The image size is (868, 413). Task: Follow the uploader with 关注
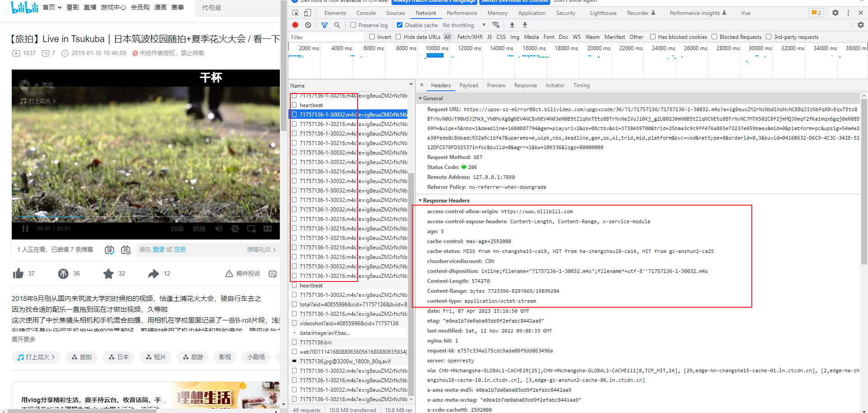click(43, 84)
